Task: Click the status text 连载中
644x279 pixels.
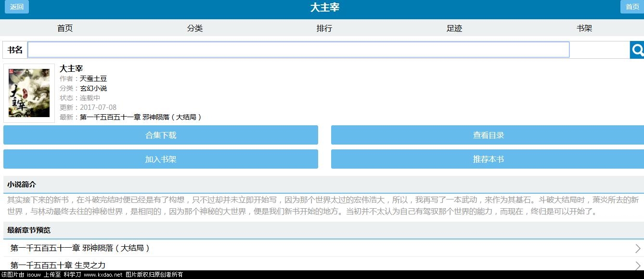Action: [x=90, y=98]
